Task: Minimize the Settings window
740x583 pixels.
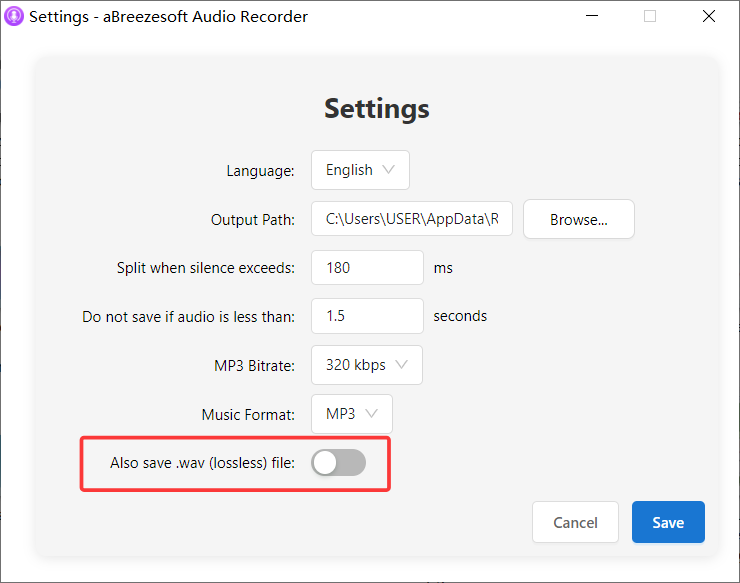Action: (x=592, y=16)
